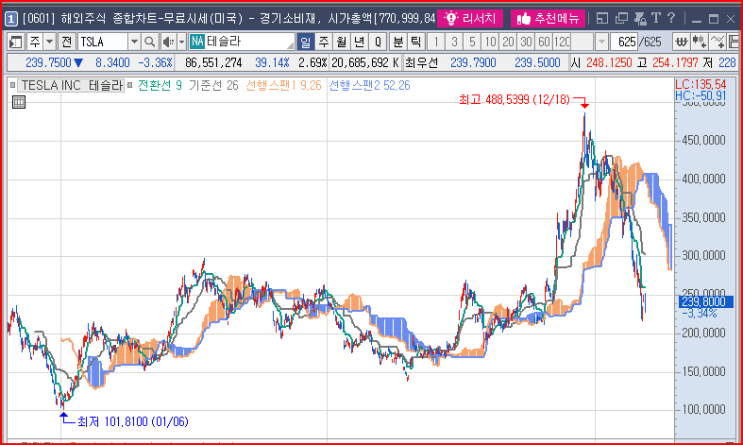Click the 전환선 9 indicator label
743x445 pixels.
coord(160,86)
